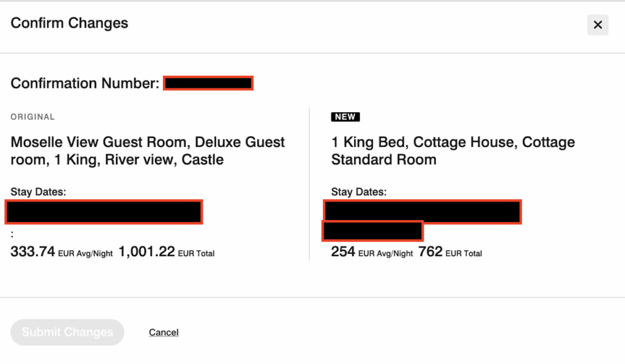Click the NEW badge label

(345, 116)
